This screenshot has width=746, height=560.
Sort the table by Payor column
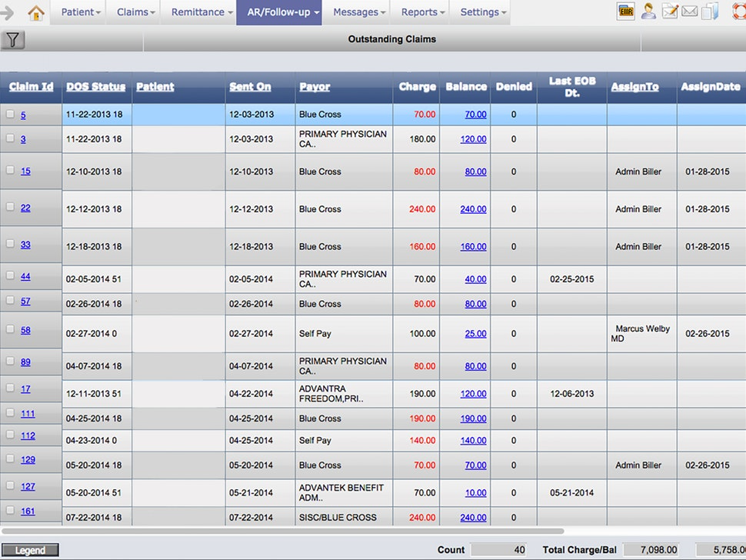click(315, 87)
